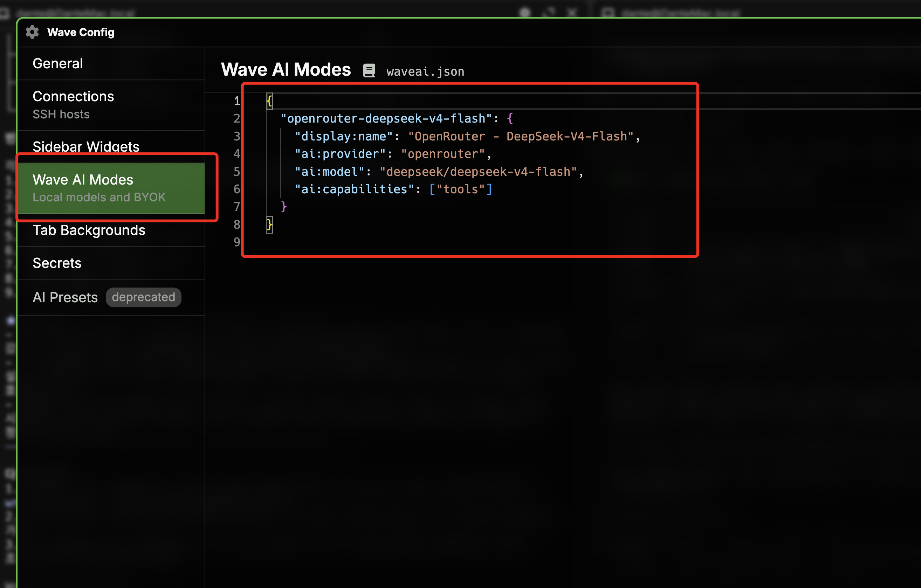Click the "openrouter" provider value
The height and width of the screenshot is (588, 921).
[443, 154]
